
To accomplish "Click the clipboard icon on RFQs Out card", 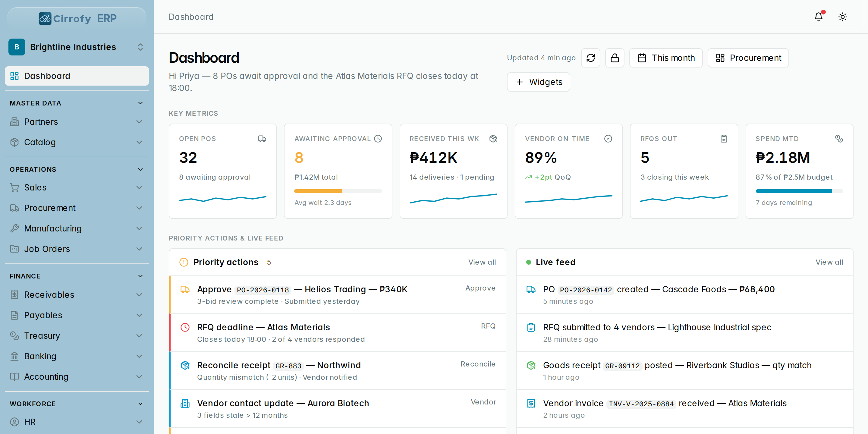I will [x=724, y=139].
